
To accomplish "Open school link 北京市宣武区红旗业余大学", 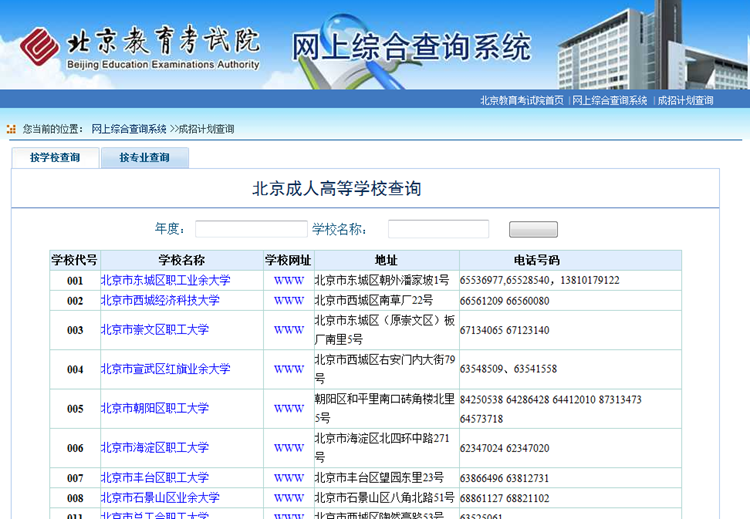I will click(165, 369).
